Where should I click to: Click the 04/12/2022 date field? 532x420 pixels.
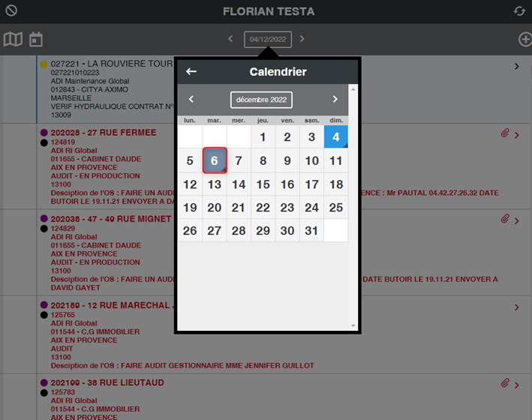[267, 39]
